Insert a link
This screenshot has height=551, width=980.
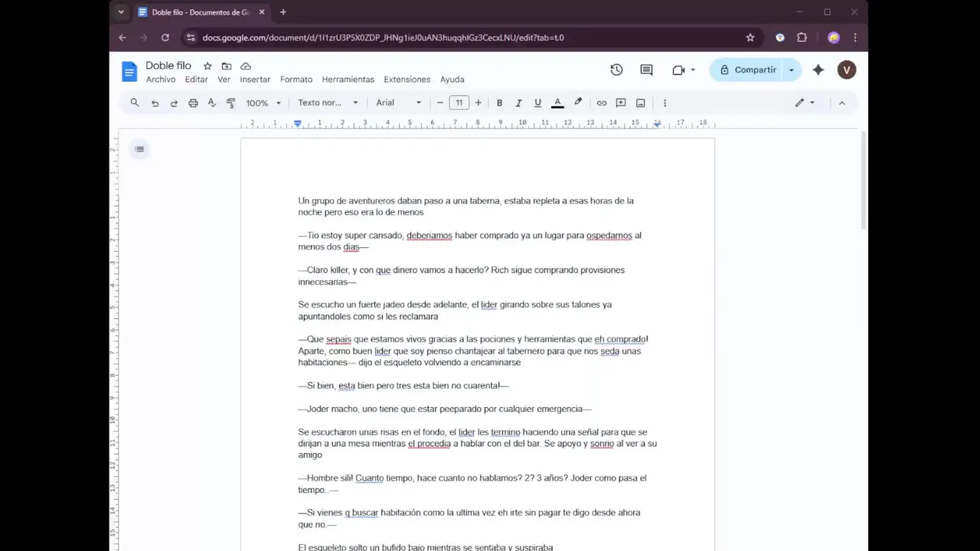tap(602, 103)
